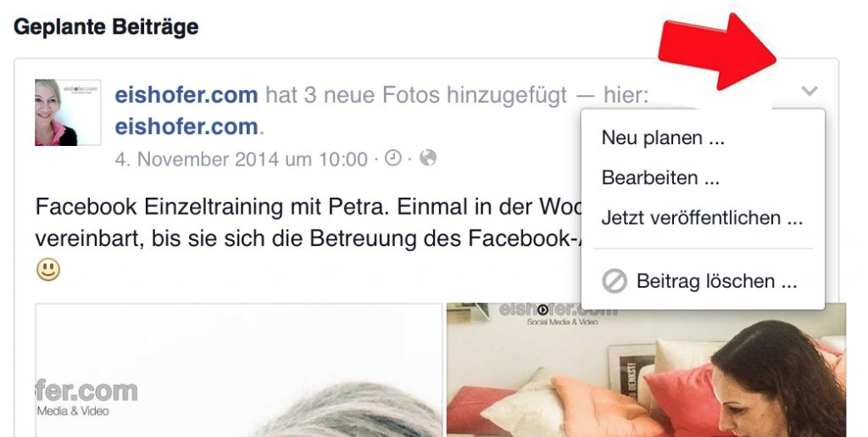Open the post options chevron dropdown
Screen dimensions: 868x437
coord(810,90)
